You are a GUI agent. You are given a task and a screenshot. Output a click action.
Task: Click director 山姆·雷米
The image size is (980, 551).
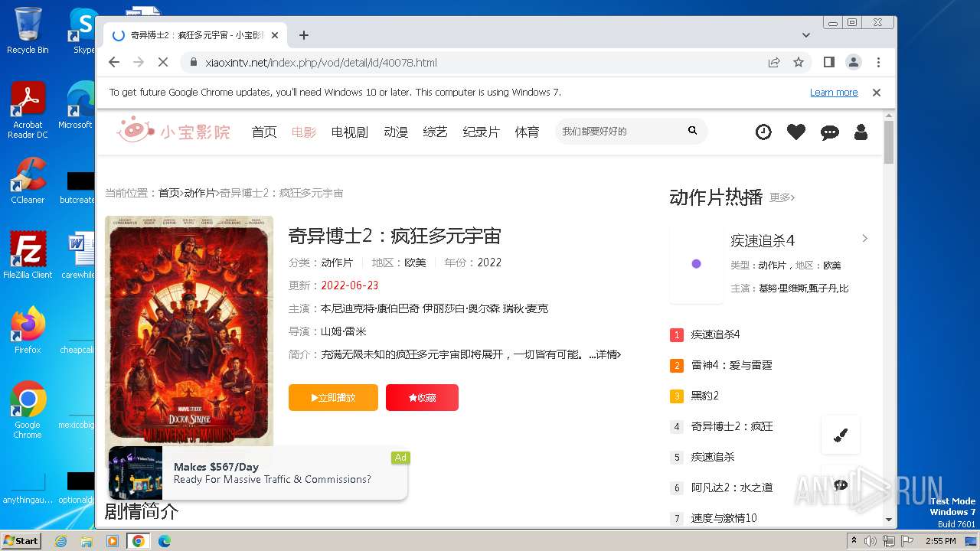344,331
